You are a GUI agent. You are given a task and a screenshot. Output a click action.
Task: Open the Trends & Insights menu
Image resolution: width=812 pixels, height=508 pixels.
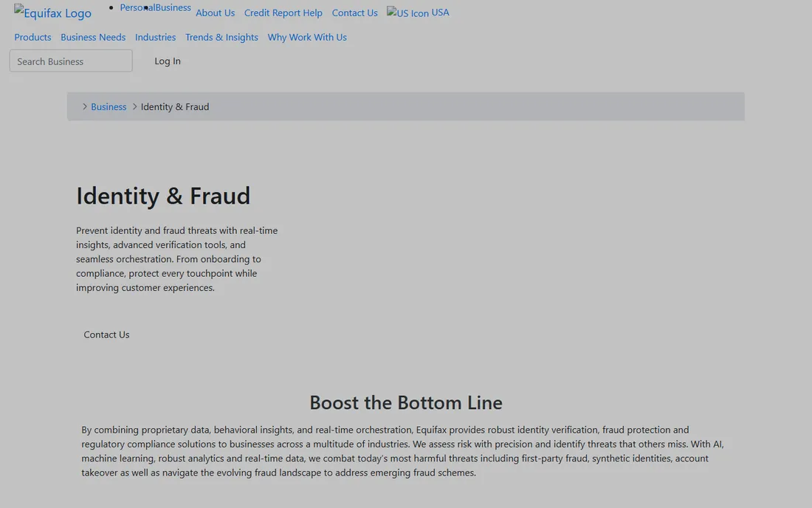221,37
